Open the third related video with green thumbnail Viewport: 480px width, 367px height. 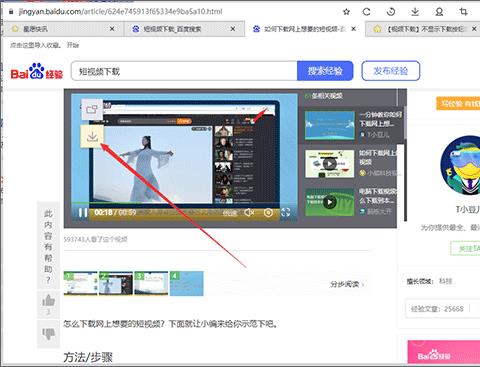330,202
